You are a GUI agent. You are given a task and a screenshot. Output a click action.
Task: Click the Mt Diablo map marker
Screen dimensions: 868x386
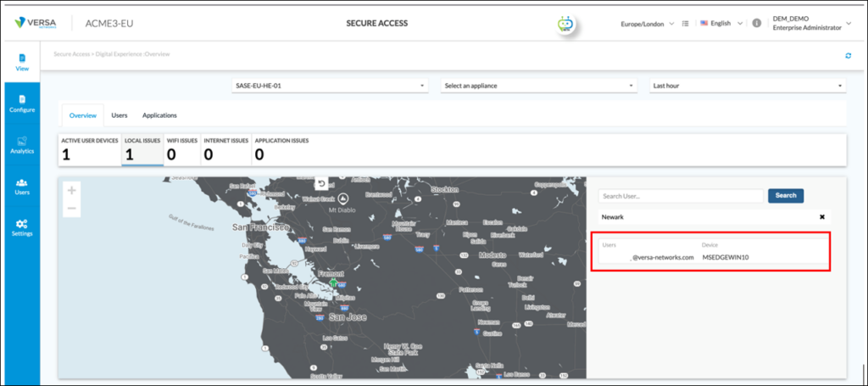click(x=343, y=198)
